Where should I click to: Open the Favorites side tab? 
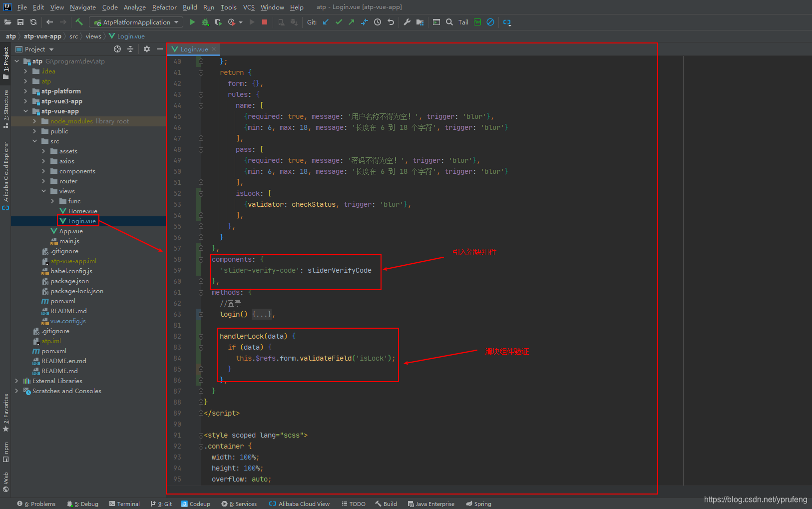point(5,413)
